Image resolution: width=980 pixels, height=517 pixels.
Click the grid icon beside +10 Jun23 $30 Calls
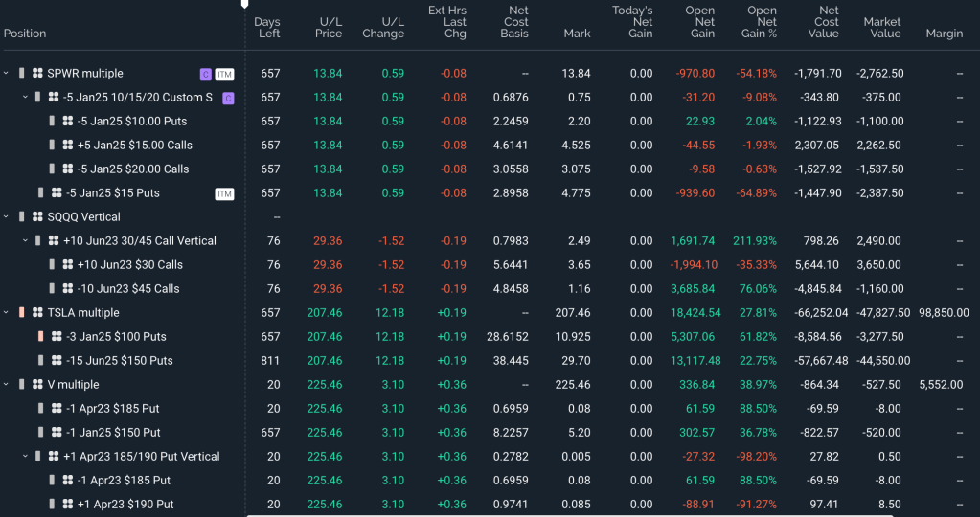pos(68,265)
